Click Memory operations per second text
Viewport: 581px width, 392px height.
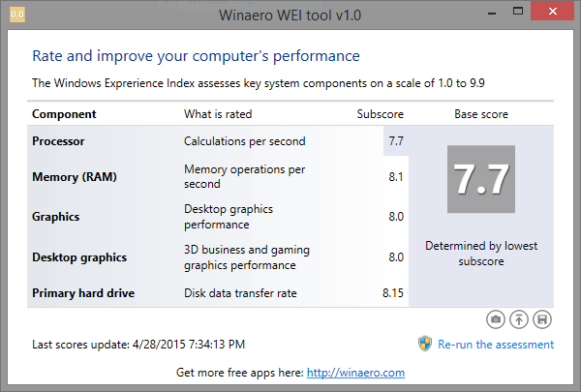point(245,176)
